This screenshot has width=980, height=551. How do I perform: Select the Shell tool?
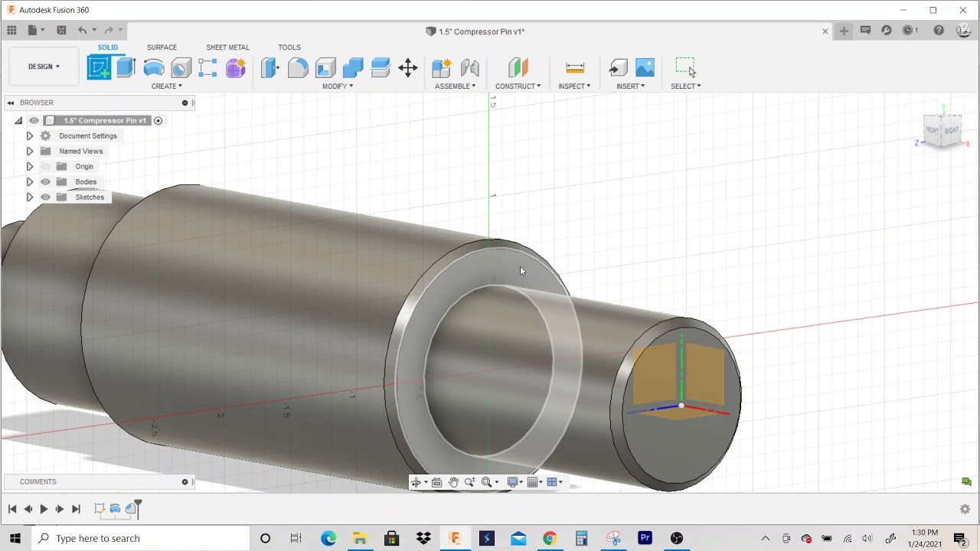325,67
